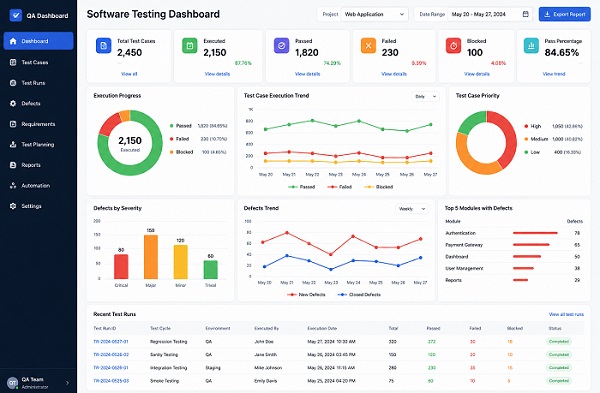Open Defects sidebar menu item
The height and width of the screenshot is (393, 600).
pos(38,103)
